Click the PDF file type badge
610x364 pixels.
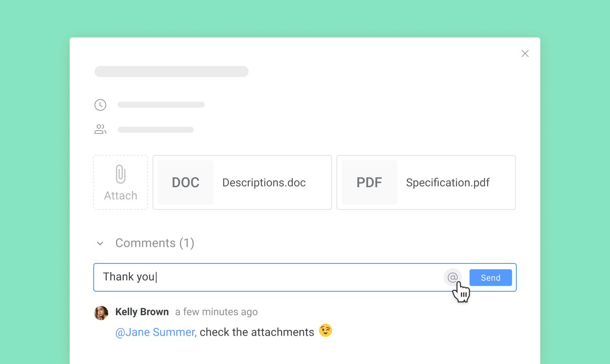click(x=369, y=182)
